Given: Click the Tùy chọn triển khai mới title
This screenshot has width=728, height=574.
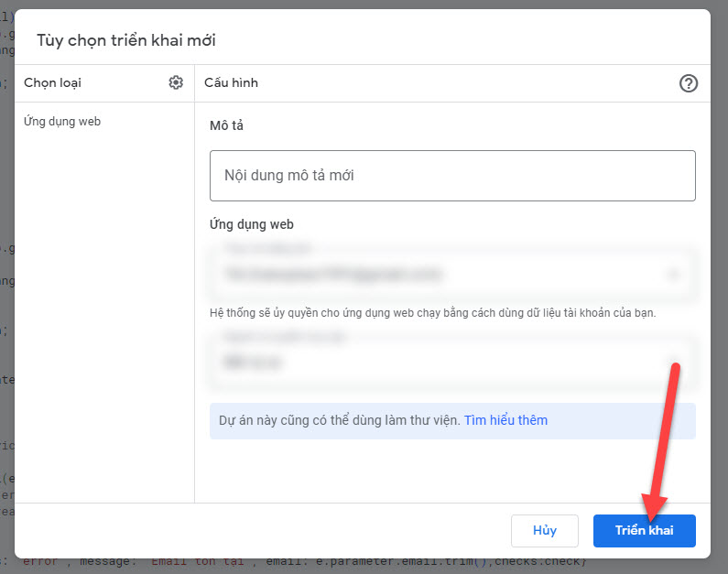Looking at the screenshot, I should [126, 39].
